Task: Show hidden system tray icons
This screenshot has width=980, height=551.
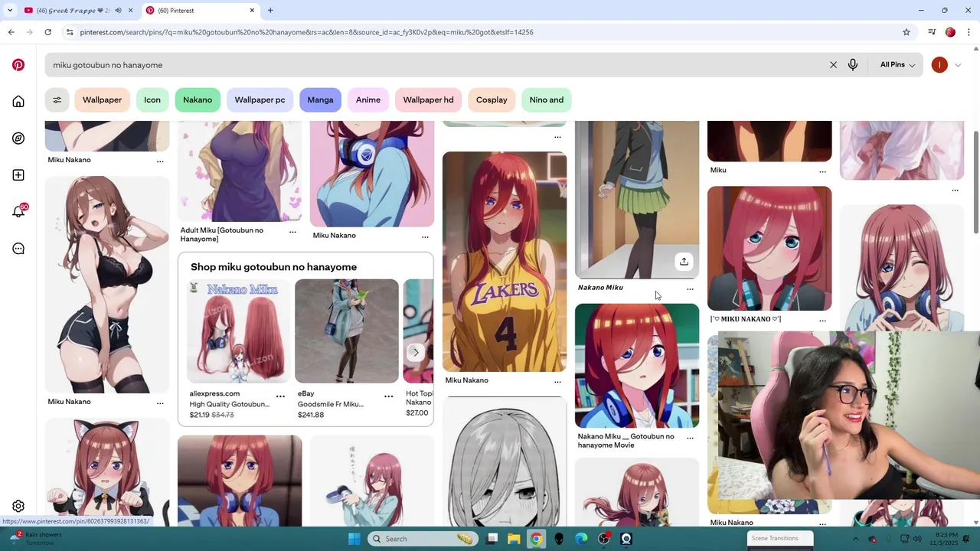Action: pyautogui.click(x=855, y=539)
